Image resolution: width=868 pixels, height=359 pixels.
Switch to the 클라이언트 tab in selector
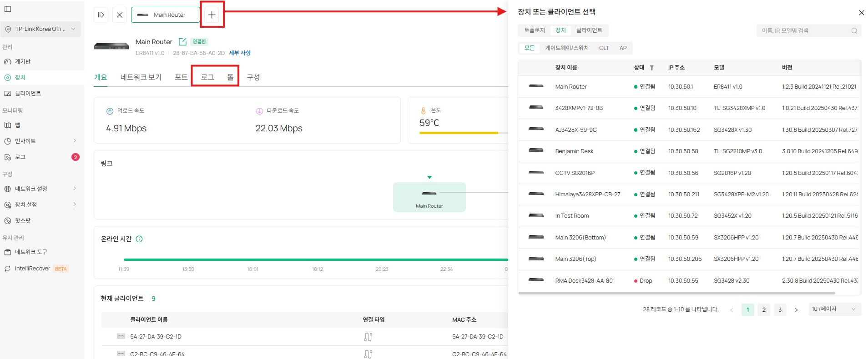pyautogui.click(x=589, y=30)
